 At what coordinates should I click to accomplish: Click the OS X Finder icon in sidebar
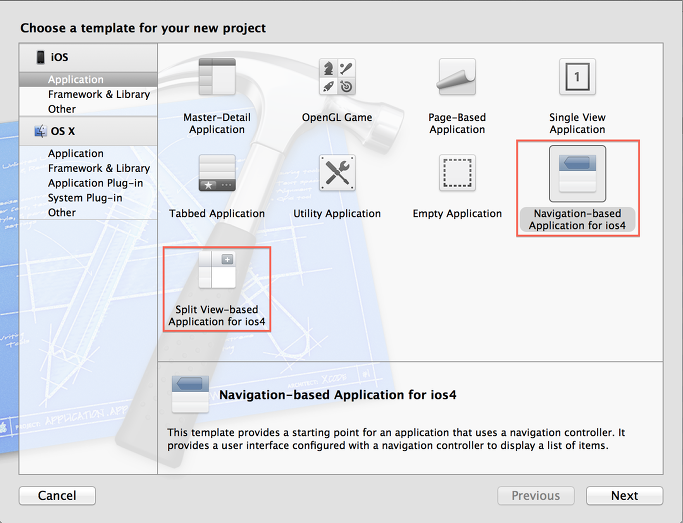point(41,131)
